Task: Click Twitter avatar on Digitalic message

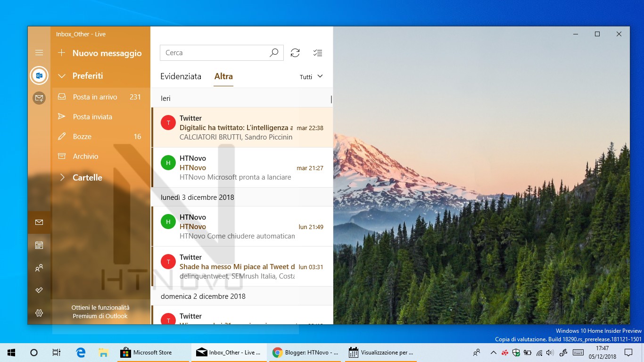Action: (168, 123)
